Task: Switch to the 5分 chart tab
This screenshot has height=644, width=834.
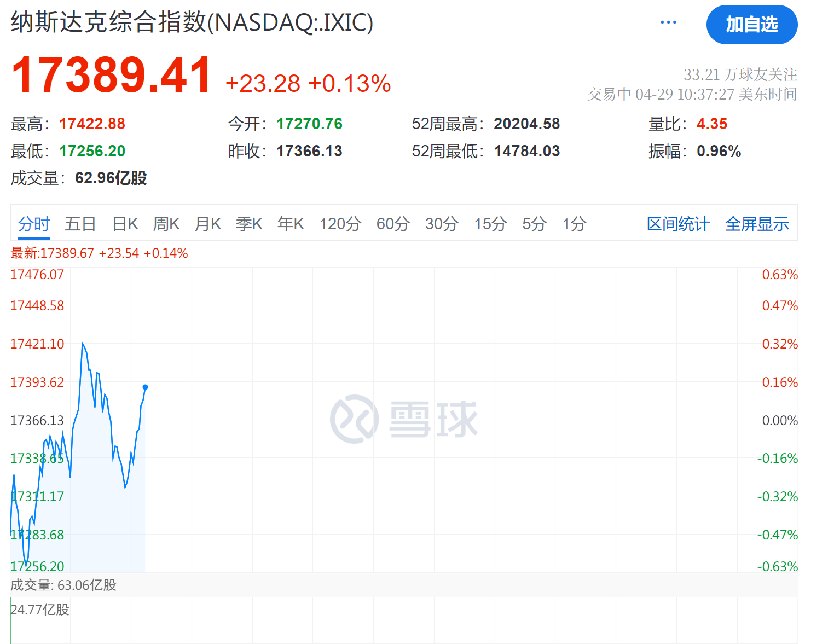Action: (534, 224)
